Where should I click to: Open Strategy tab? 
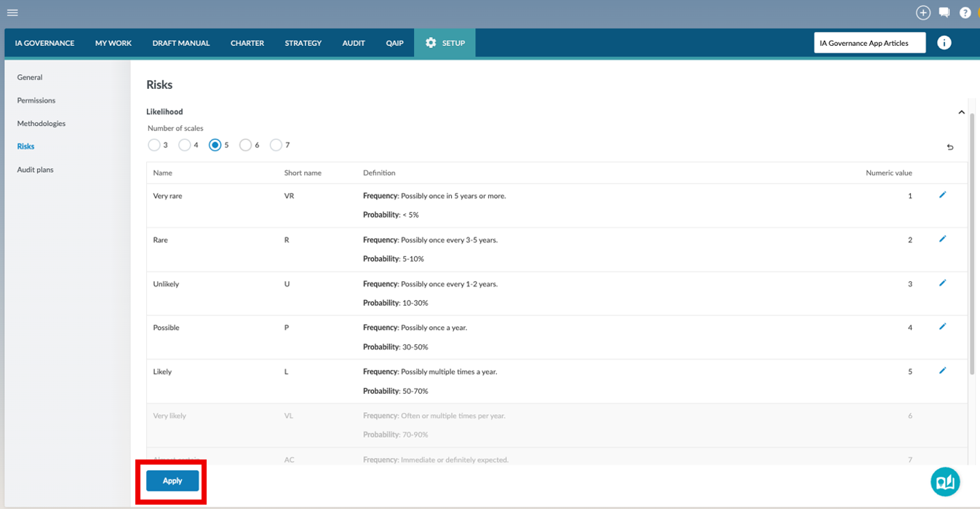pos(303,43)
